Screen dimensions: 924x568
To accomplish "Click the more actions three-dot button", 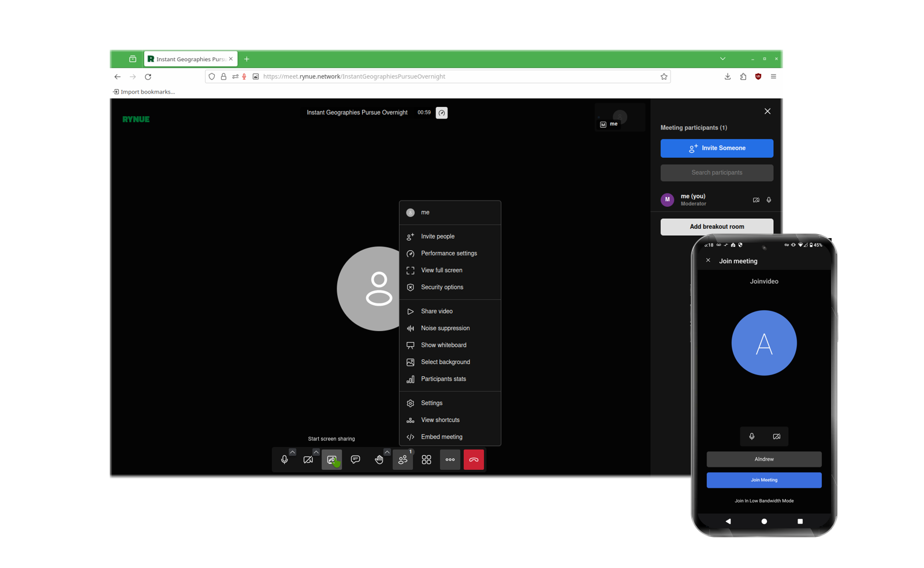I will pyautogui.click(x=450, y=460).
